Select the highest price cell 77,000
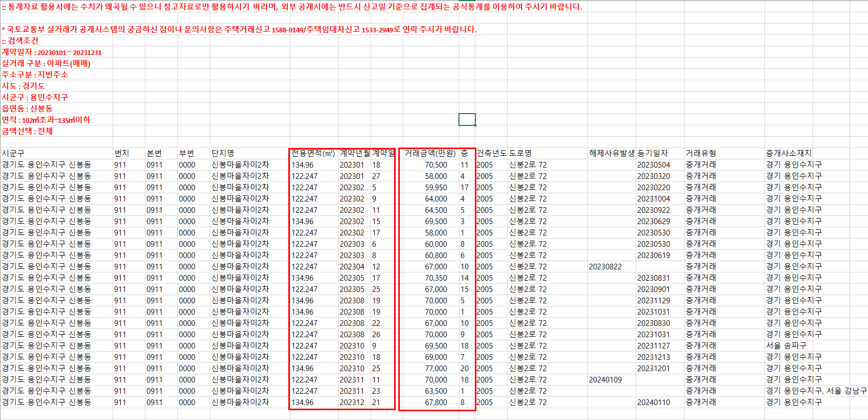 pyautogui.click(x=431, y=369)
